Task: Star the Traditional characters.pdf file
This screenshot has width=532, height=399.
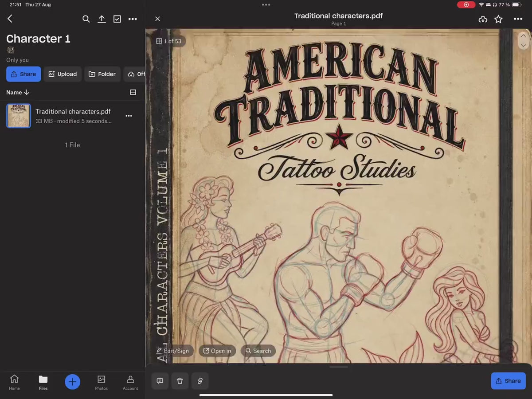Action: (x=499, y=19)
